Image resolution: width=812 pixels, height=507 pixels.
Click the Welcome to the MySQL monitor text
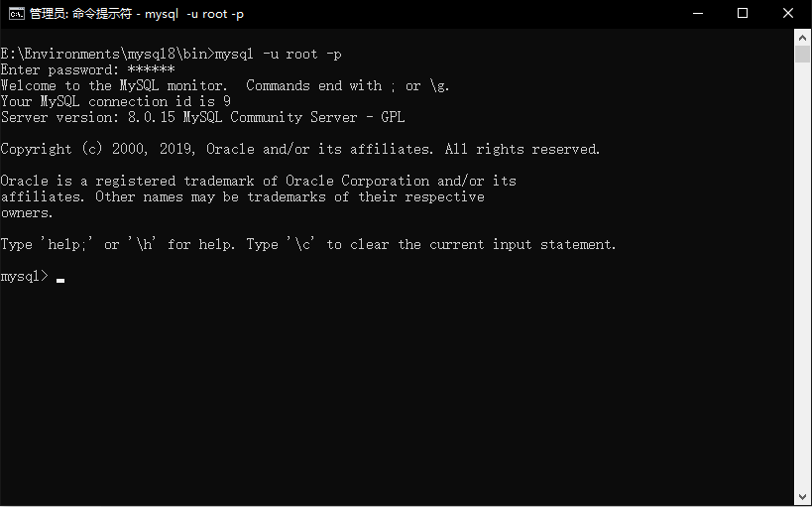[x=114, y=85]
